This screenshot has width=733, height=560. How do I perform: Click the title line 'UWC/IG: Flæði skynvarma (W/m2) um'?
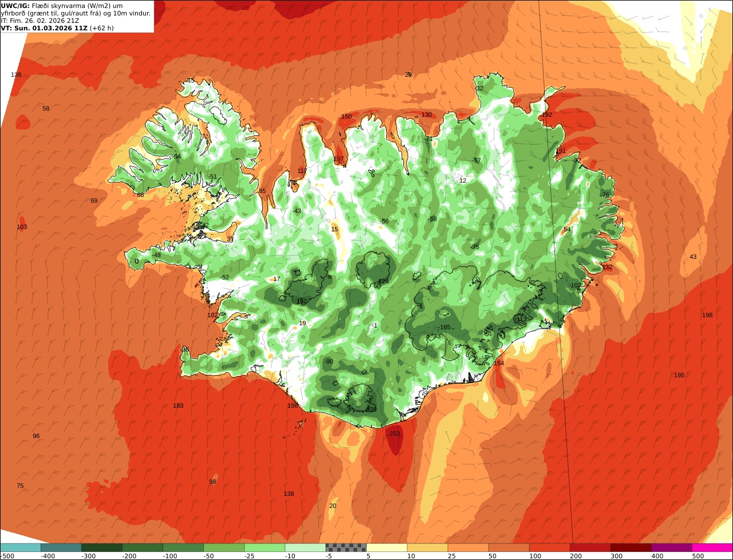pyautogui.click(x=62, y=6)
